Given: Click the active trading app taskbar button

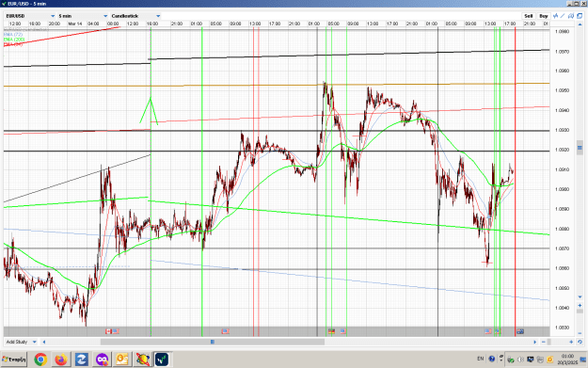Looking at the screenshot, I should [163, 360].
